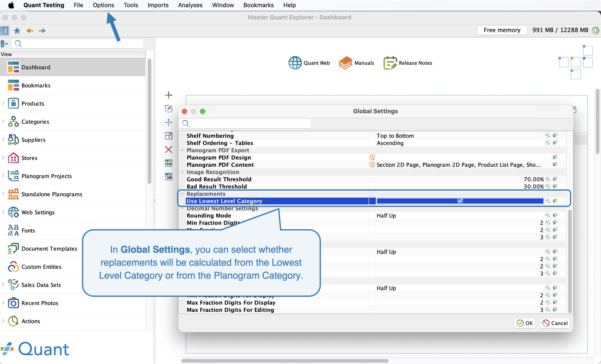601x364 pixels.
Task: Expand the Products tree node
Action: tap(3, 103)
